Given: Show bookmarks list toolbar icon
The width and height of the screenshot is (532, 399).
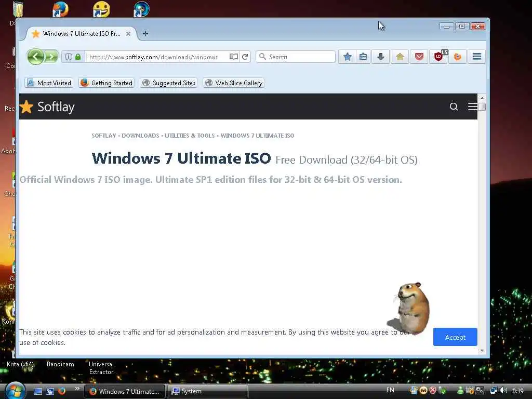Looking at the screenshot, I should [x=363, y=57].
